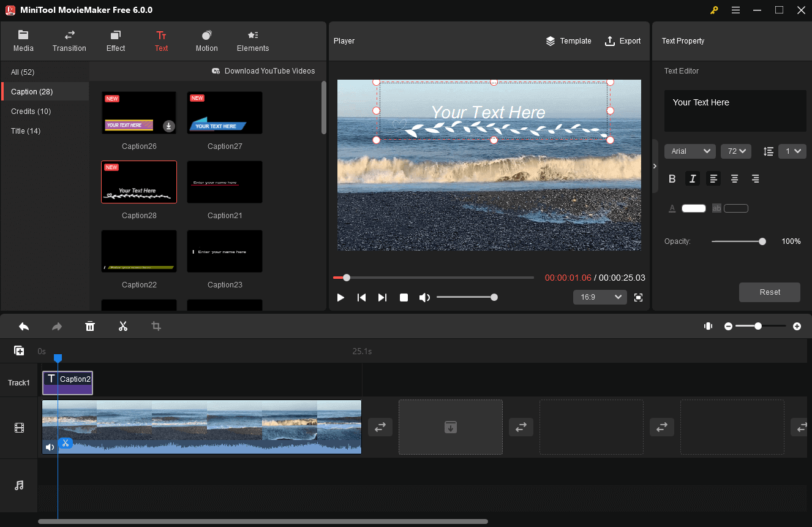This screenshot has height=527, width=812.
Task: Open the Arial font dropdown
Action: 690,151
